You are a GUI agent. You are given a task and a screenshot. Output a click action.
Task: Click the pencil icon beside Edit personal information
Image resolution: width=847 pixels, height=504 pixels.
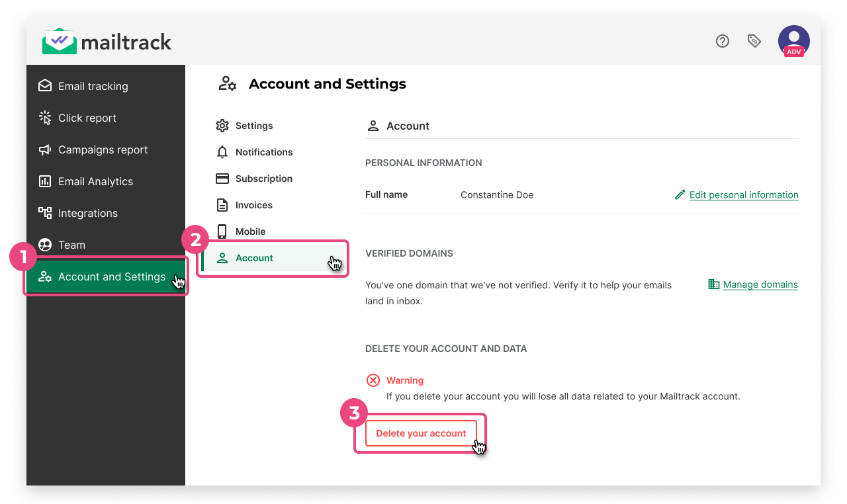(680, 194)
